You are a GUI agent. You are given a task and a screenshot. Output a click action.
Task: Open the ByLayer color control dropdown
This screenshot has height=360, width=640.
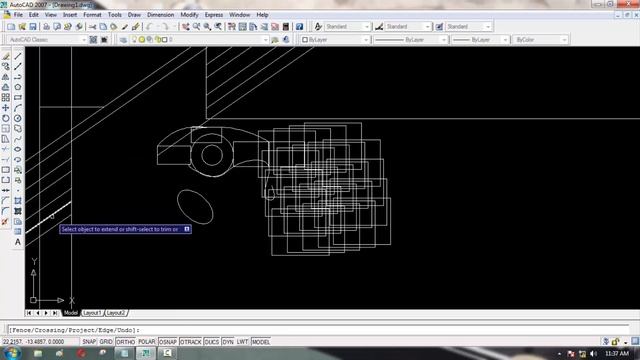click(366, 40)
